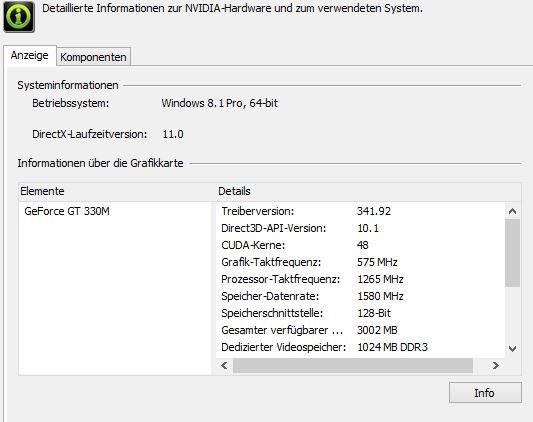Click the horizontal scrollbar right arrow

pos(496,366)
